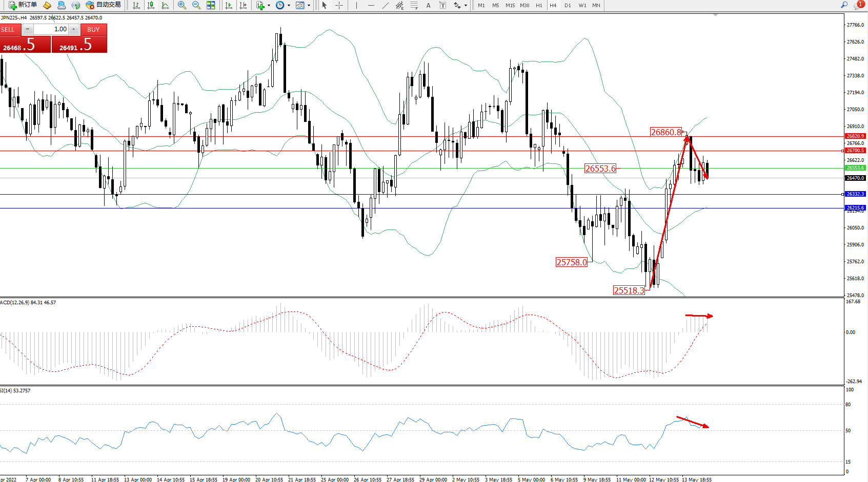Select the horizontal line drawing tool
Screen dimensions: 868x482
click(x=371, y=5)
